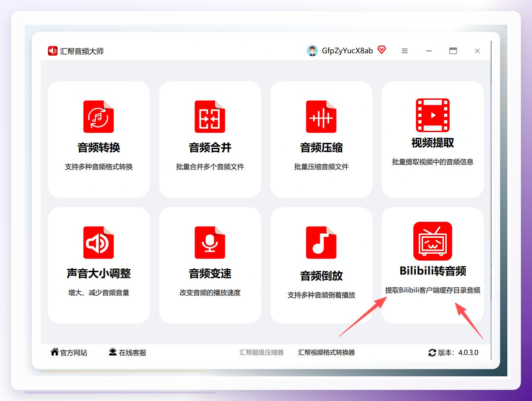Open 在线客服 online support
532x401 pixels.
132,353
